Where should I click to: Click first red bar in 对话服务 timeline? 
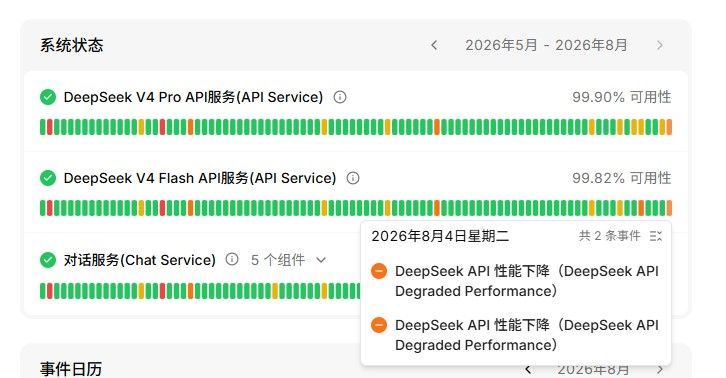[50, 291]
